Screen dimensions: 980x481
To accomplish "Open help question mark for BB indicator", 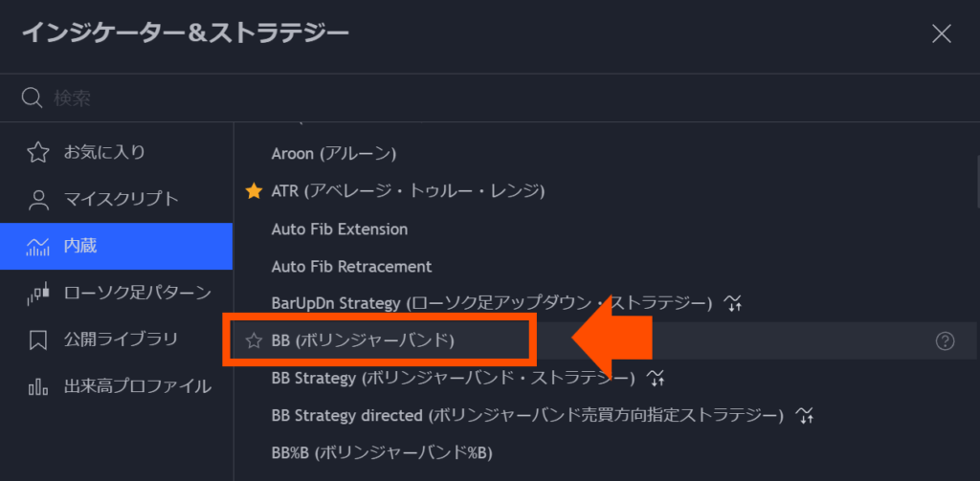I will pyautogui.click(x=945, y=341).
